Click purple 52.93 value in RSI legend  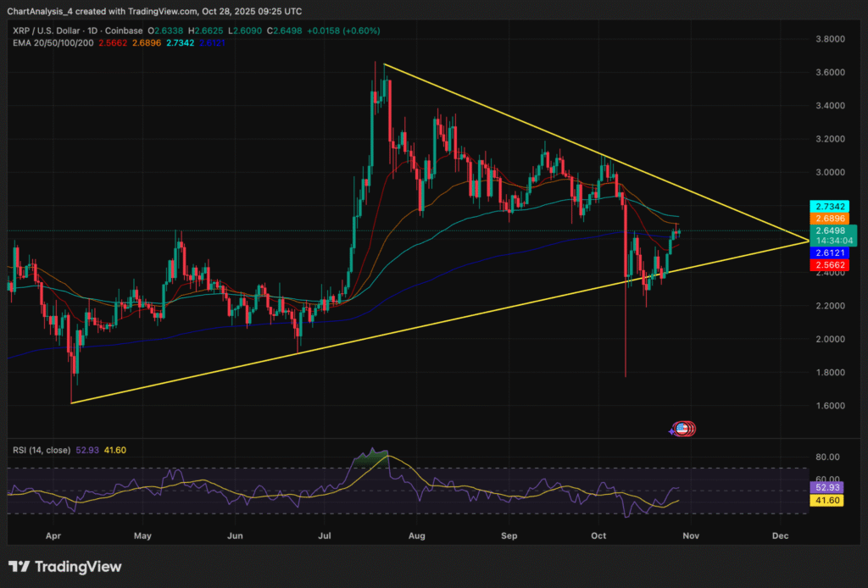(87, 450)
